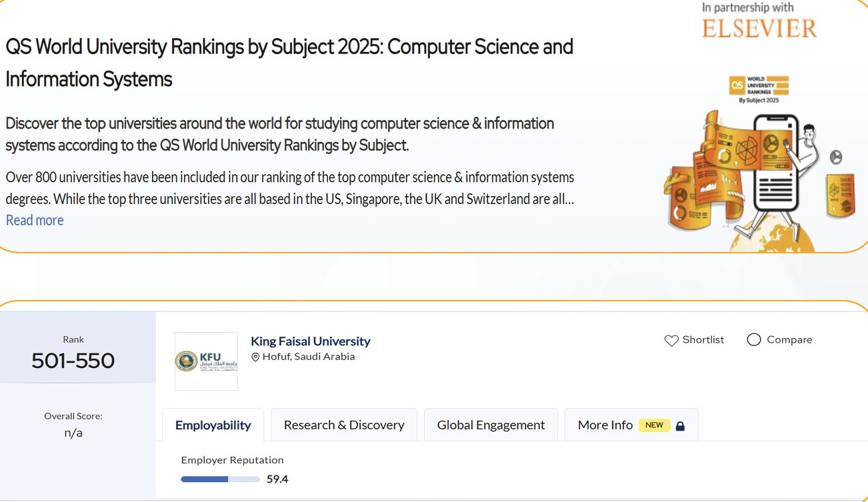Image resolution: width=868 pixels, height=502 pixels.
Task: Expand the description with Read more
Action: pos(35,220)
